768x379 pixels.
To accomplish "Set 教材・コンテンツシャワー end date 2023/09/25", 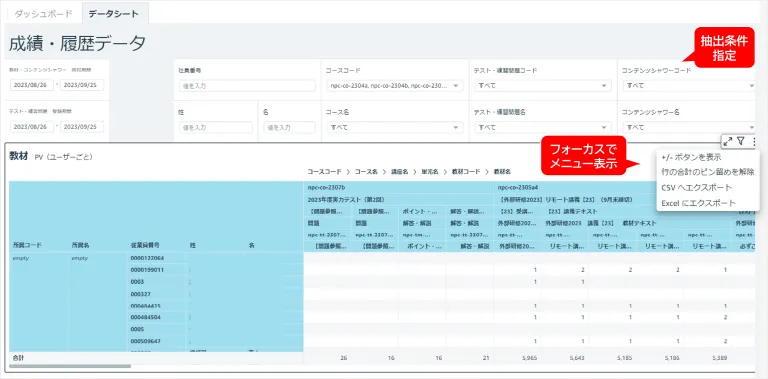I will click(82, 85).
